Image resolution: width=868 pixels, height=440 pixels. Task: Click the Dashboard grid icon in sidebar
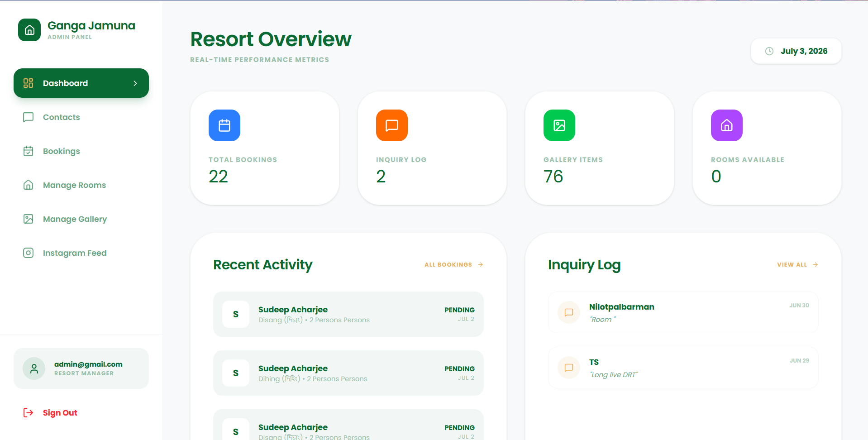[x=28, y=83]
